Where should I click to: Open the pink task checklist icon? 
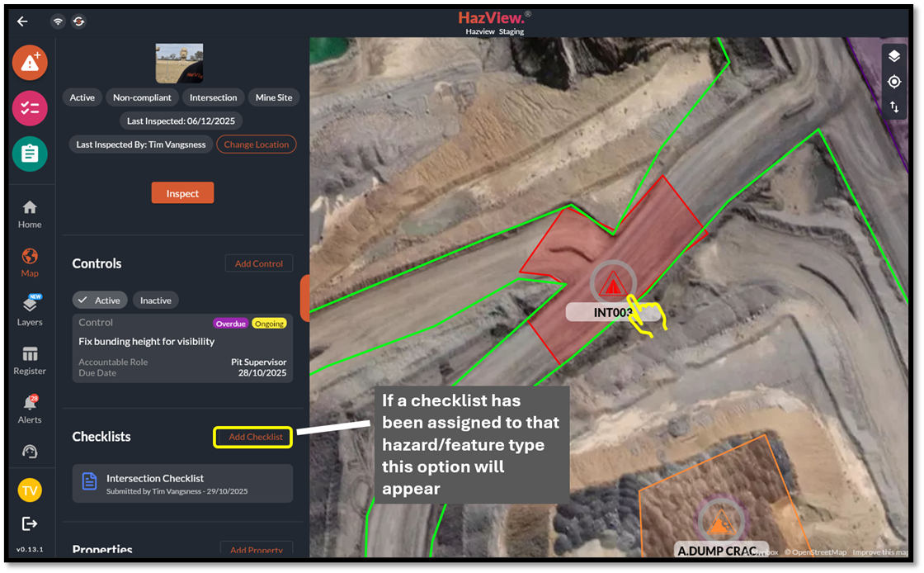pyautogui.click(x=30, y=108)
